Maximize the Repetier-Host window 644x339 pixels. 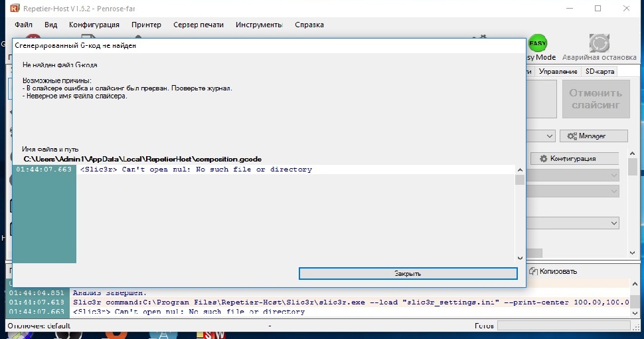(x=598, y=8)
